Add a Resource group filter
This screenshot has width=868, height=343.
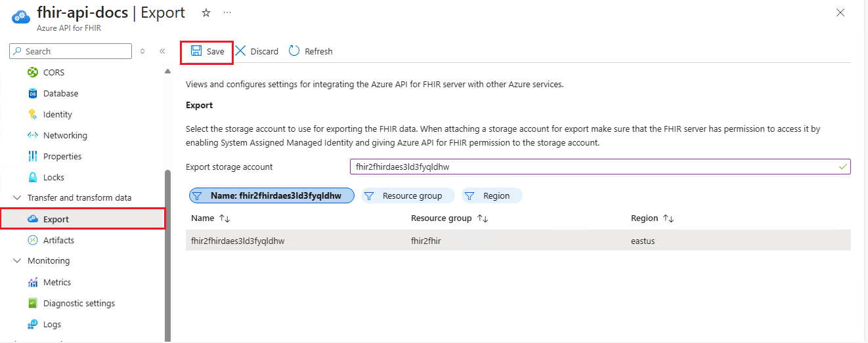point(404,195)
